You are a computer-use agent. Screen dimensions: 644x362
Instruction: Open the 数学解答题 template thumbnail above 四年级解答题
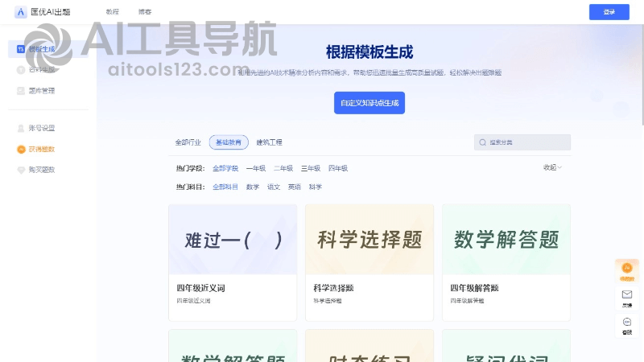506,239
